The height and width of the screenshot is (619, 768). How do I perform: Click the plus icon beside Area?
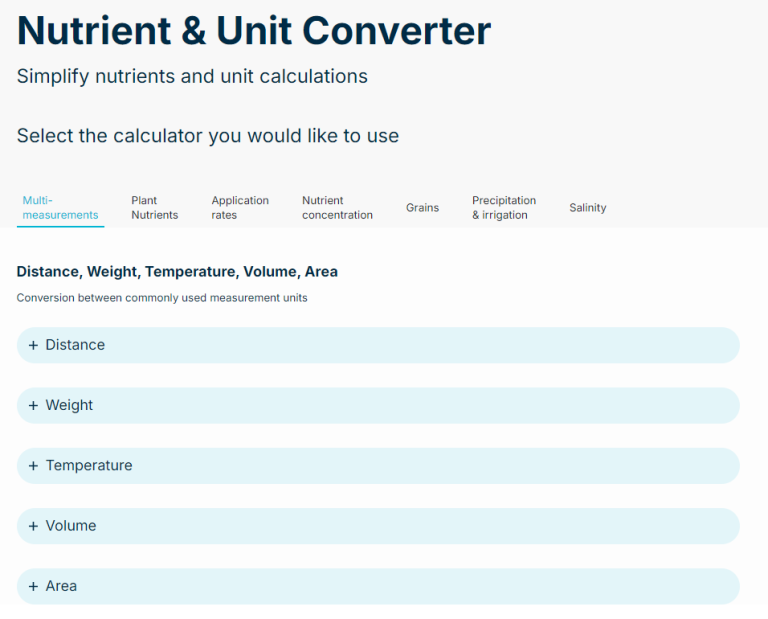coord(33,586)
